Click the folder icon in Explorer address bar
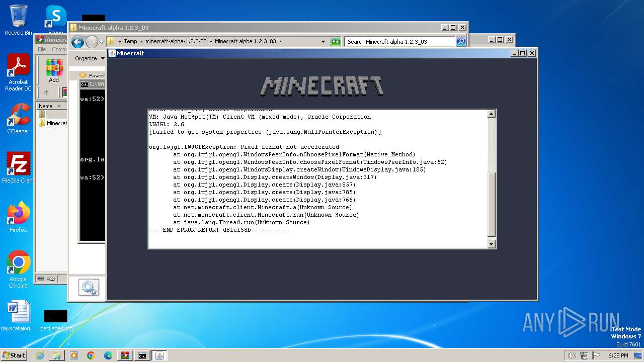Screen dimensions: 644x362 tap(111, 42)
